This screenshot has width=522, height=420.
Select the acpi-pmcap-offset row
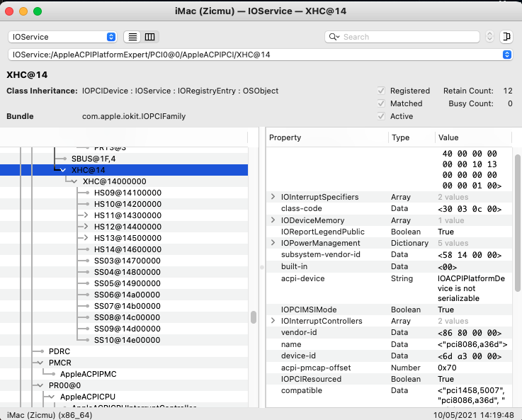point(389,368)
